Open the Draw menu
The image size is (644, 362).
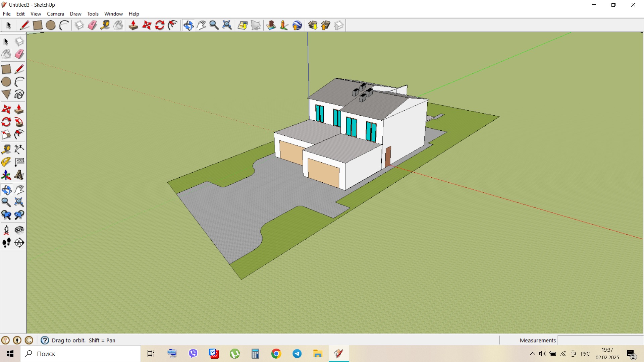point(75,14)
